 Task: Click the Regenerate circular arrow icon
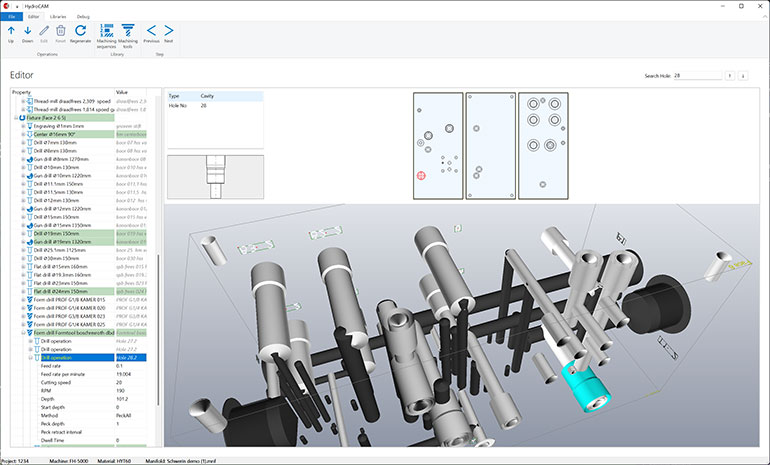[81, 30]
